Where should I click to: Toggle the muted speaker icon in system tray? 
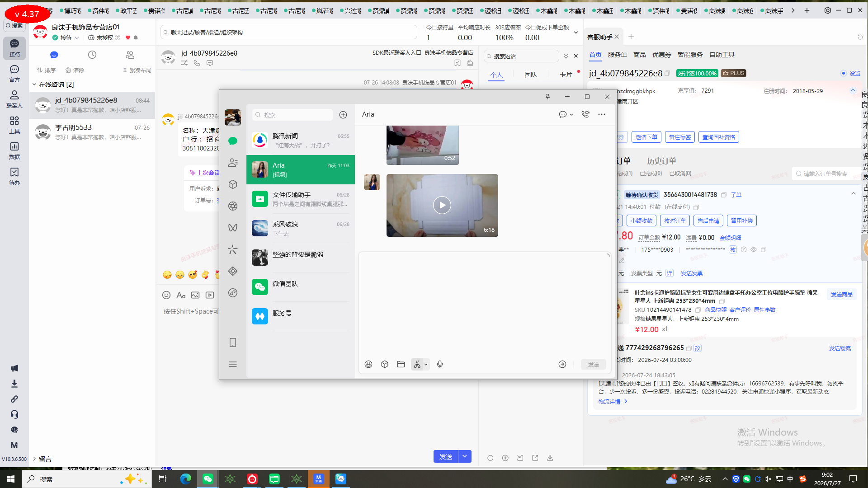tap(768, 479)
